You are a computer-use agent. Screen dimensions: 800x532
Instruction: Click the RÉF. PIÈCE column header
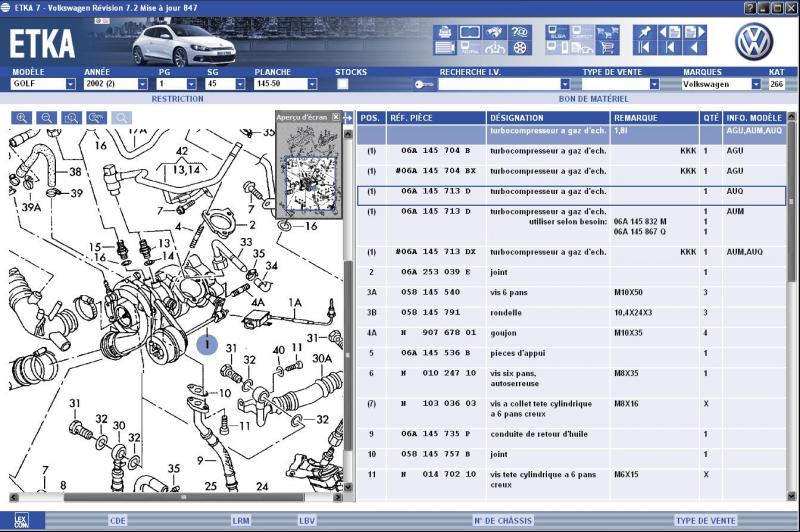point(436,118)
